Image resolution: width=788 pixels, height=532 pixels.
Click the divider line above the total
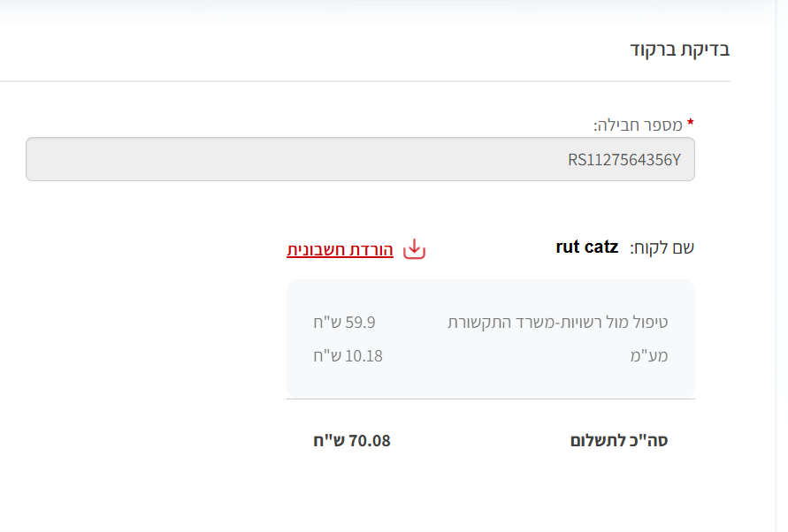pyautogui.click(x=491, y=399)
